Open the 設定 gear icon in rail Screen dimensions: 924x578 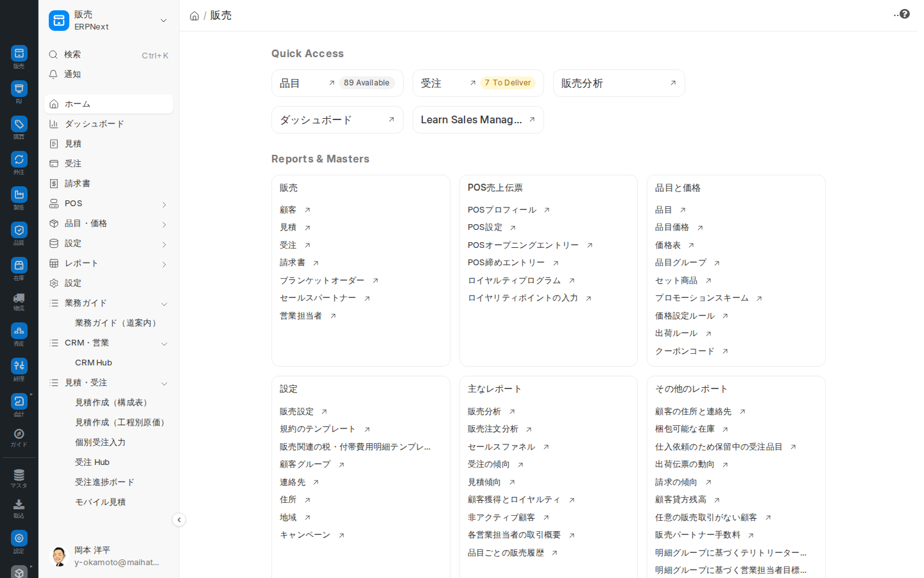click(19, 538)
